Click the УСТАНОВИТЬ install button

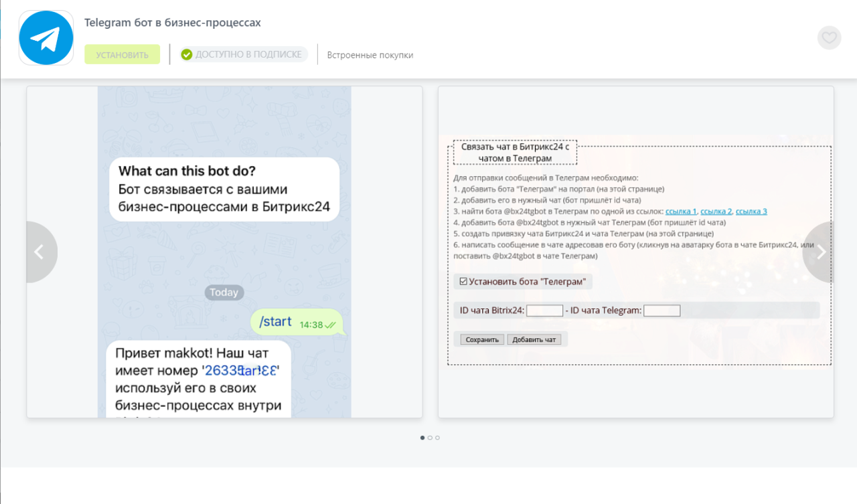pyautogui.click(x=122, y=55)
